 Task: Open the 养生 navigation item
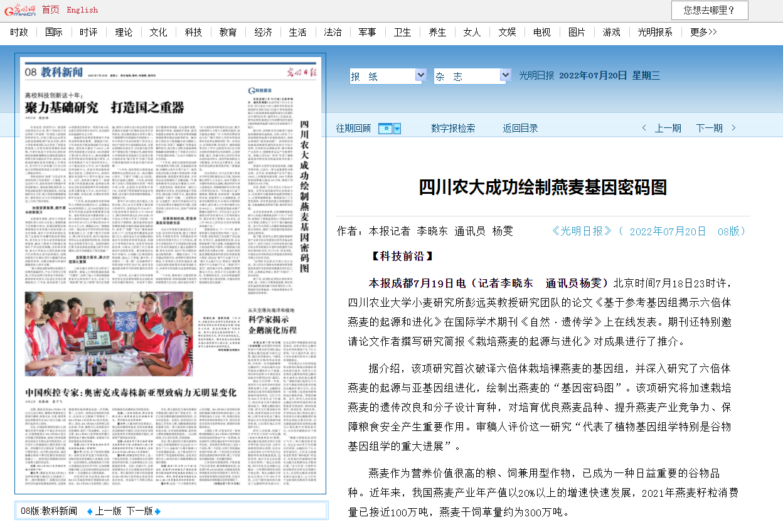point(437,32)
